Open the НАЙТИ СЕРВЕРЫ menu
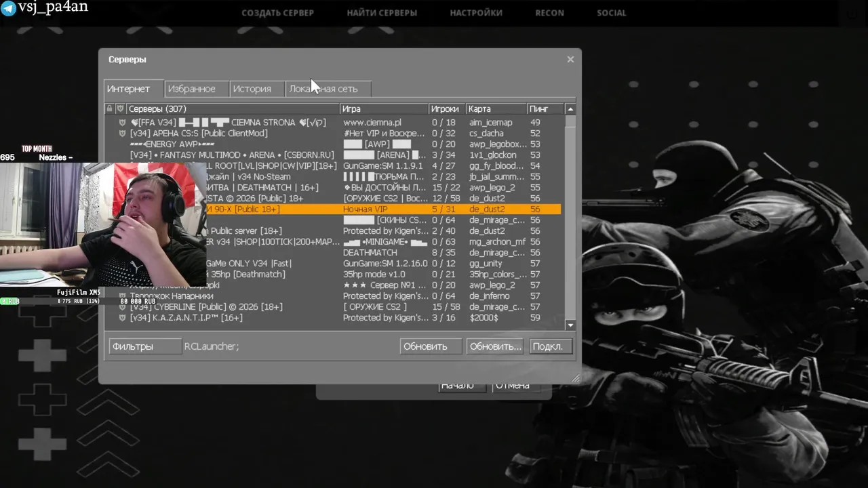The width and height of the screenshot is (868, 488). (x=382, y=13)
